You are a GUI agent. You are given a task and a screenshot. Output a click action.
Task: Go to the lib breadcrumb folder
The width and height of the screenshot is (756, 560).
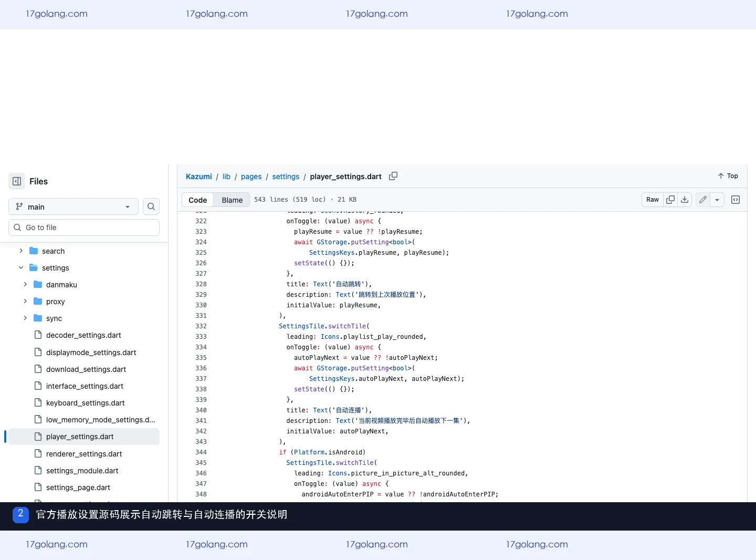click(226, 177)
